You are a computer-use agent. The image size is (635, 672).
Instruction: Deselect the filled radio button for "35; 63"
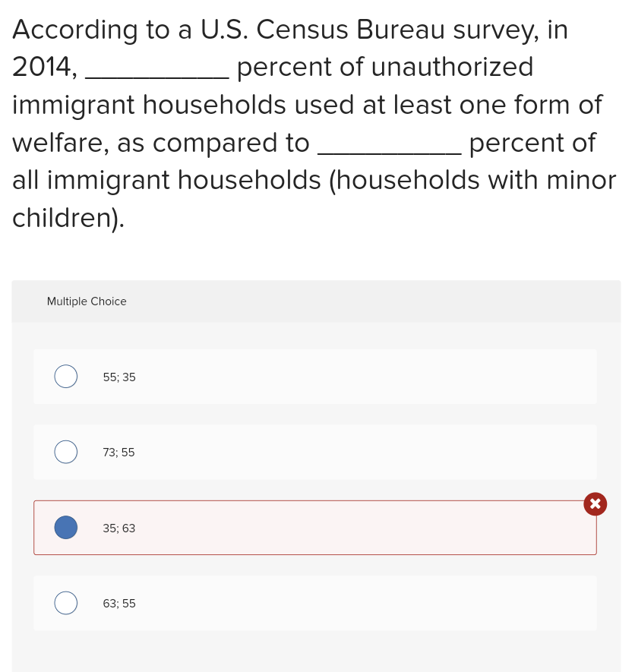[65, 527]
